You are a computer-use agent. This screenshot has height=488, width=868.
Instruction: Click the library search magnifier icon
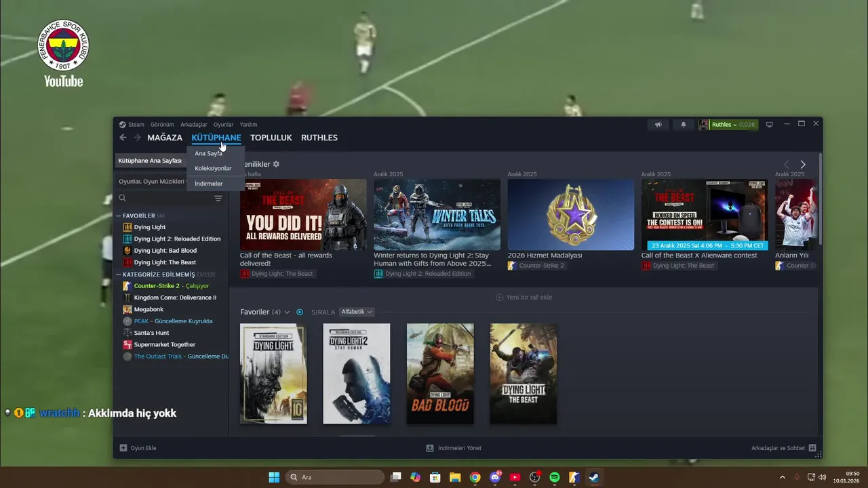pyautogui.click(x=123, y=199)
